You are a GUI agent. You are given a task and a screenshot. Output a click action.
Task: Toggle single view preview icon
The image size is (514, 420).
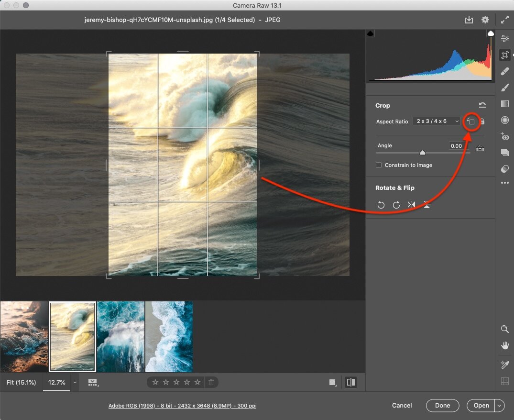333,382
